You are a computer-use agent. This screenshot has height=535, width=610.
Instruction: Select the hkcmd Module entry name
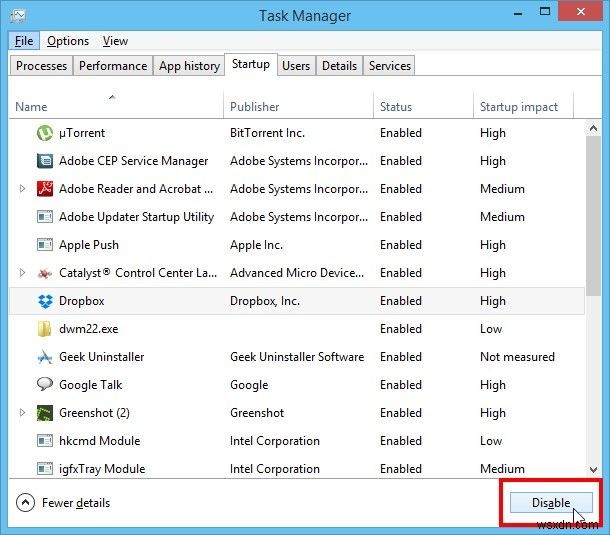tap(99, 441)
